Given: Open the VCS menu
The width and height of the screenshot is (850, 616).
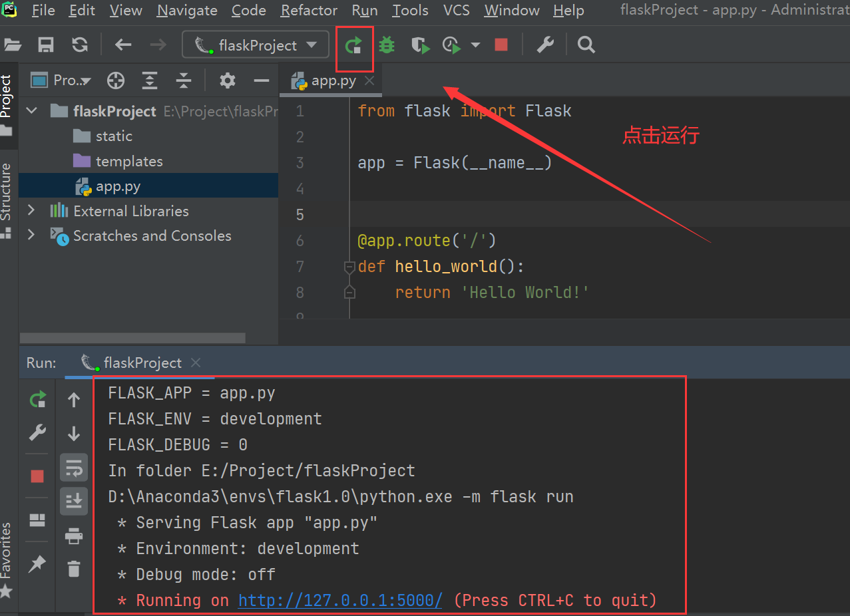Looking at the screenshot, I should pos(457,11).
